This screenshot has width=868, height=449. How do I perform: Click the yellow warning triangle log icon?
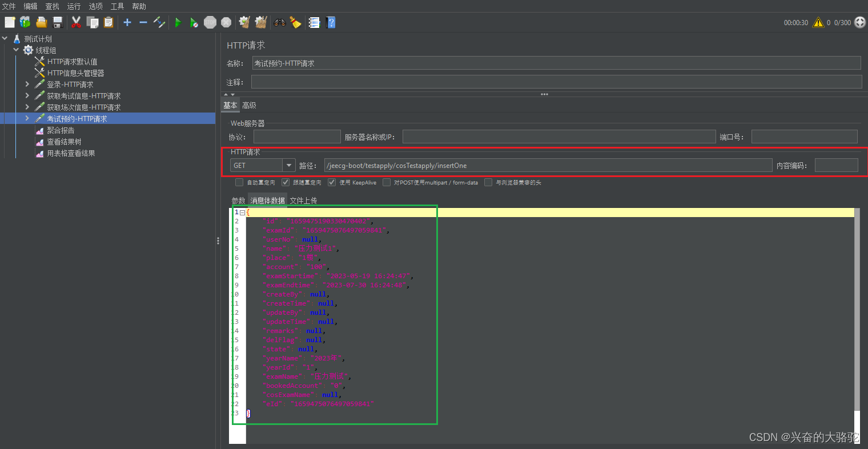pyautogui.click(x=818, y=22)
